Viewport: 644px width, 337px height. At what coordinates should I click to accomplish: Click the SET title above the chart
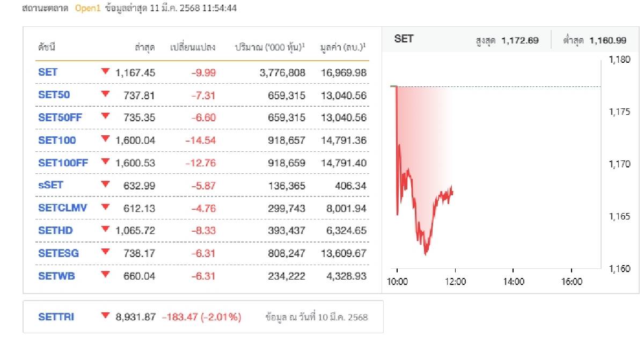click(404, 39)
